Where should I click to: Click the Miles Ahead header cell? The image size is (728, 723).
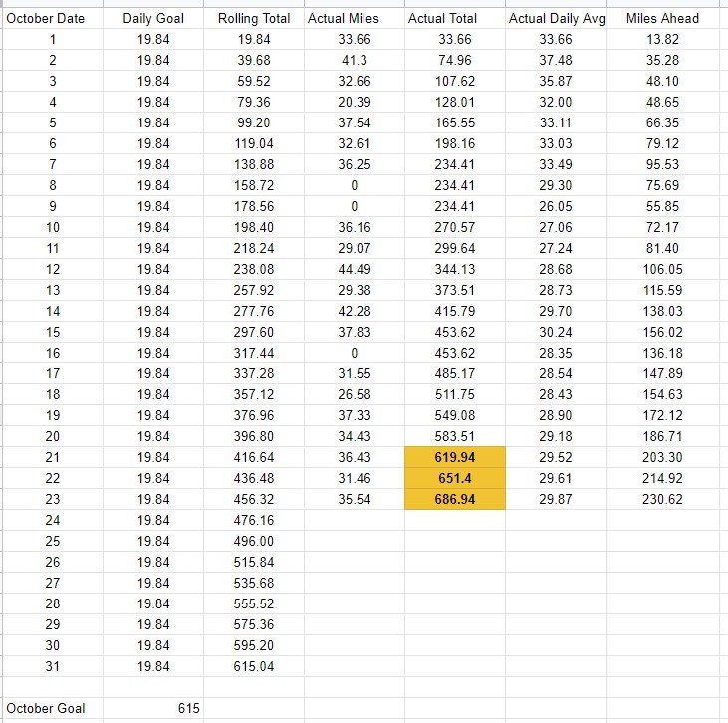[x=662, y=18]
